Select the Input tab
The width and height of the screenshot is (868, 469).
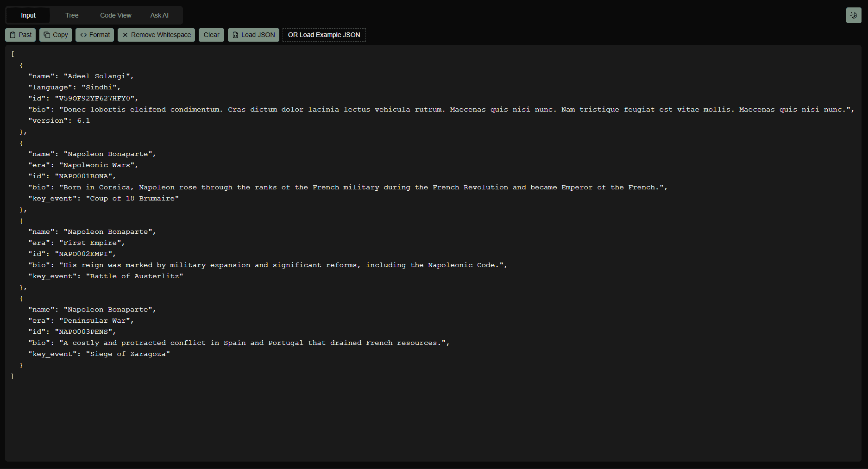(x=28, y=15)
